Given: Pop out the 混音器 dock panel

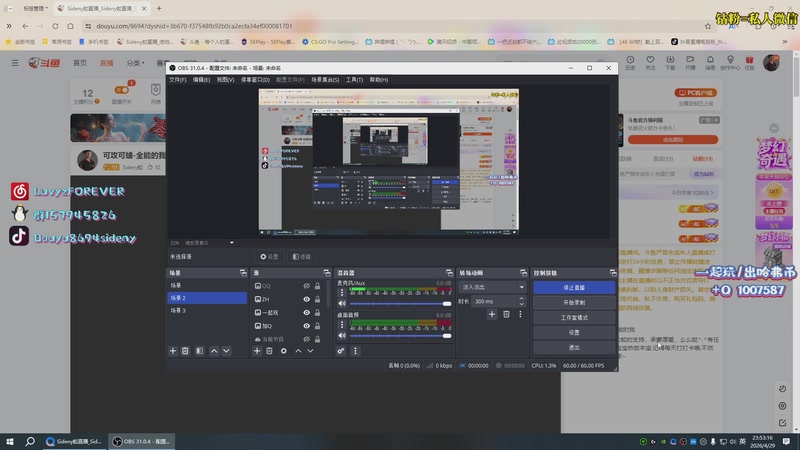Looking at the screenshot, I should pyautogui.click(x=449, y=273).
